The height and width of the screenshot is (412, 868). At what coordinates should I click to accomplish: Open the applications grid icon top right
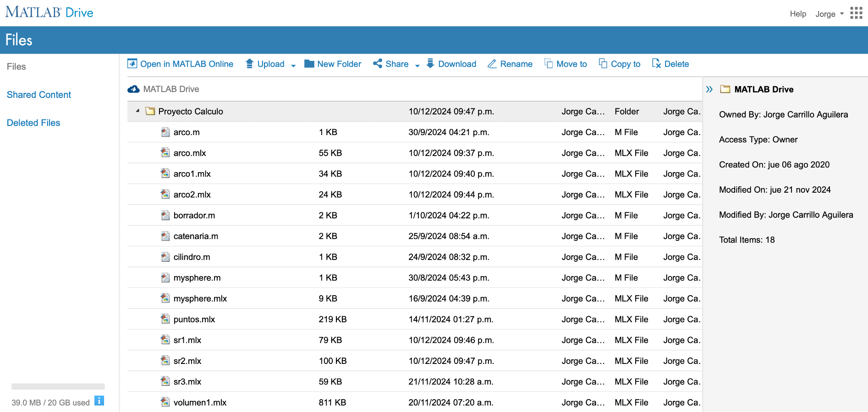point(856,13)
